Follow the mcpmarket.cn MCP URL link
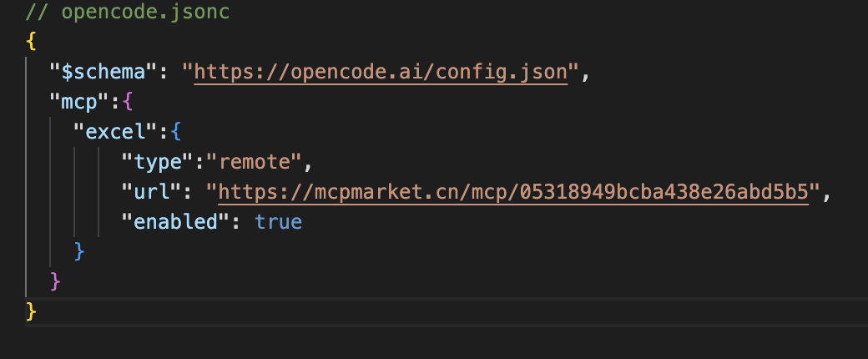Screen dimensions: 868x359 point(512,192)
